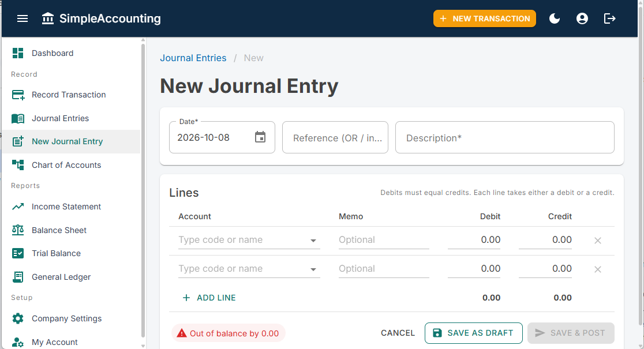
Task: Toggle dark mode moon icon
Action: pyautogui.click(x=555, y=18)
